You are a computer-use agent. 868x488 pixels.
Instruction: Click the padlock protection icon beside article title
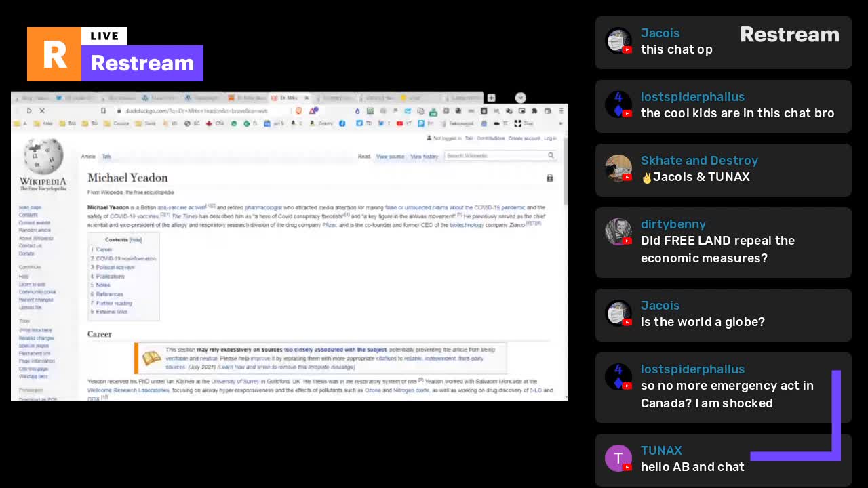point(550,178)
